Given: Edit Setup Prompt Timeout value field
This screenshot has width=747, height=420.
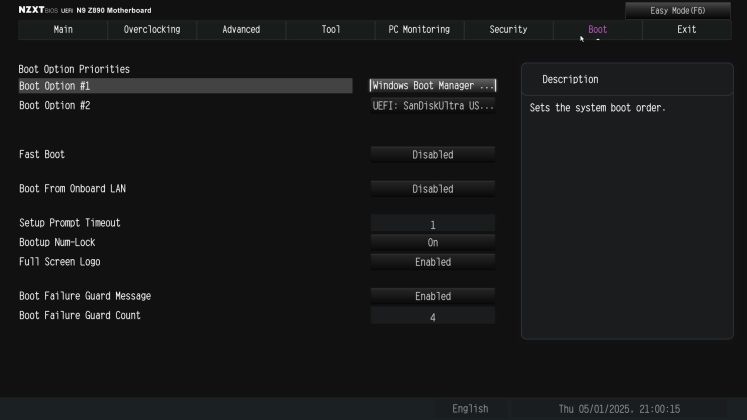Looking at the screenshot, I should click(433, 225).
